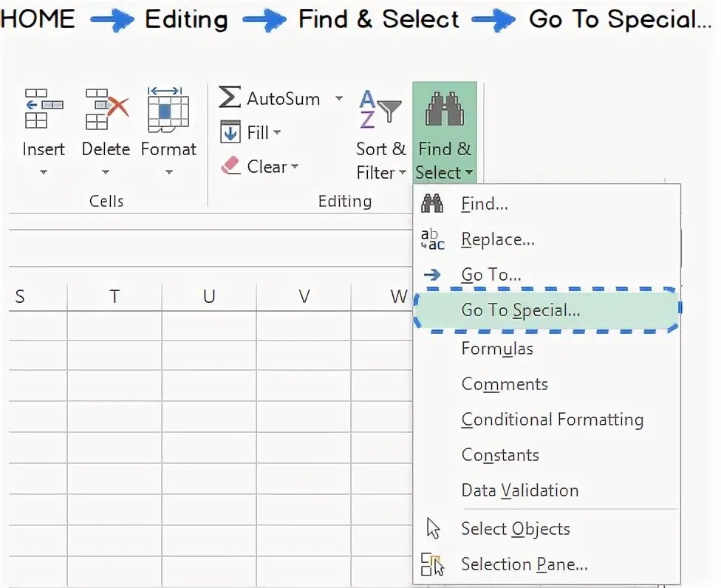Click the Format cells icon
The height and width of the screenshot is (588, 721).
point(168,109)
